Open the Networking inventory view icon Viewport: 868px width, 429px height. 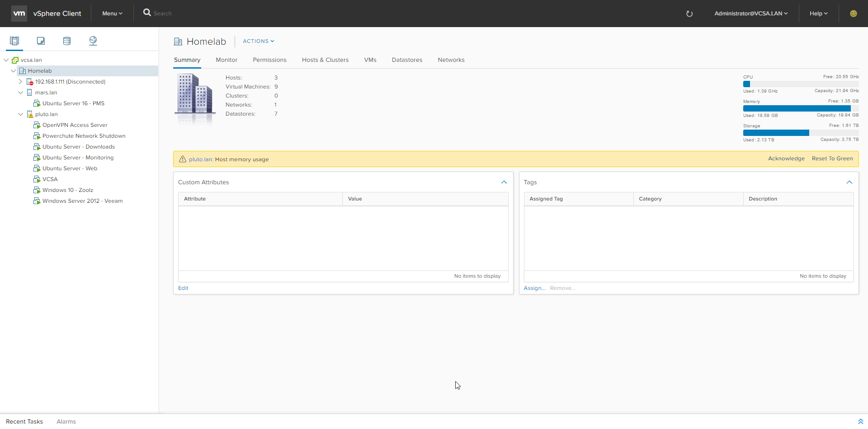[93, 41]
